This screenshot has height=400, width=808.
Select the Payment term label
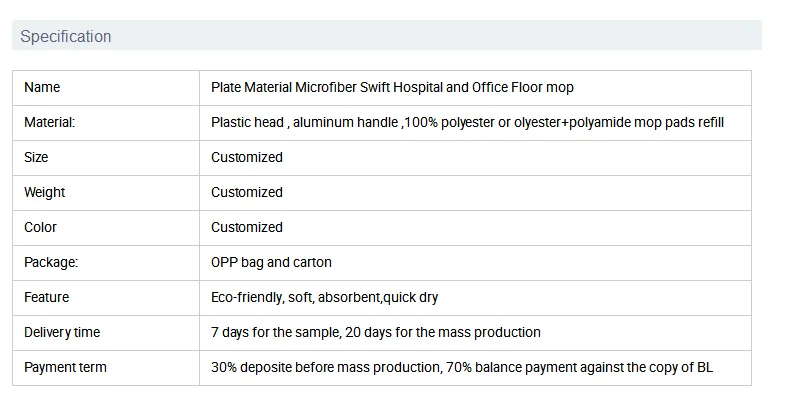point(65,367)
